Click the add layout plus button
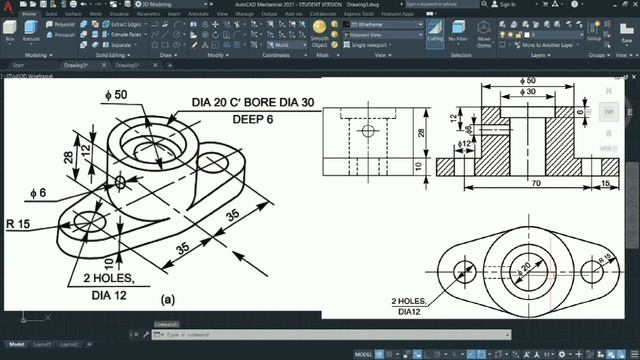This screenshot has width=640, height=360. point(89,344)
